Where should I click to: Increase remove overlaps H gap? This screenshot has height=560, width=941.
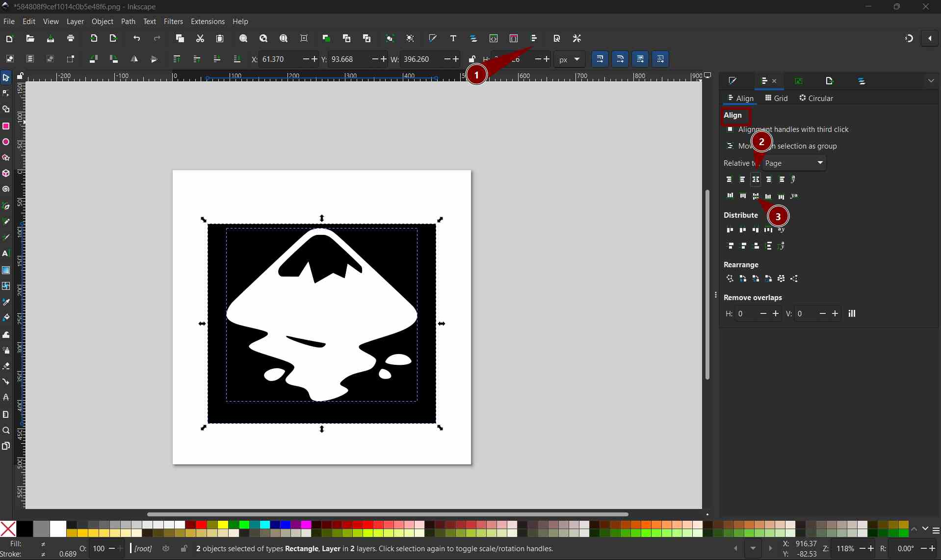point(776,313)
